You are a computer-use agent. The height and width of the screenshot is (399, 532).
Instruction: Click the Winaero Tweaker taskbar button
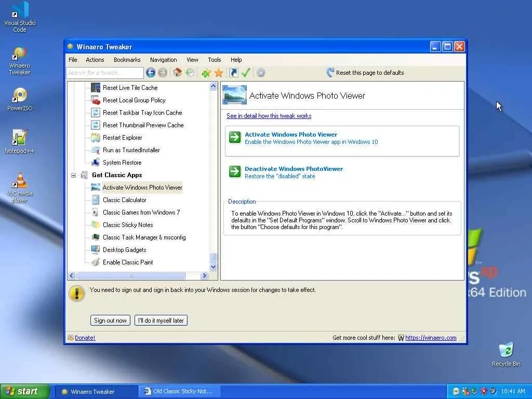click(96, 391)
